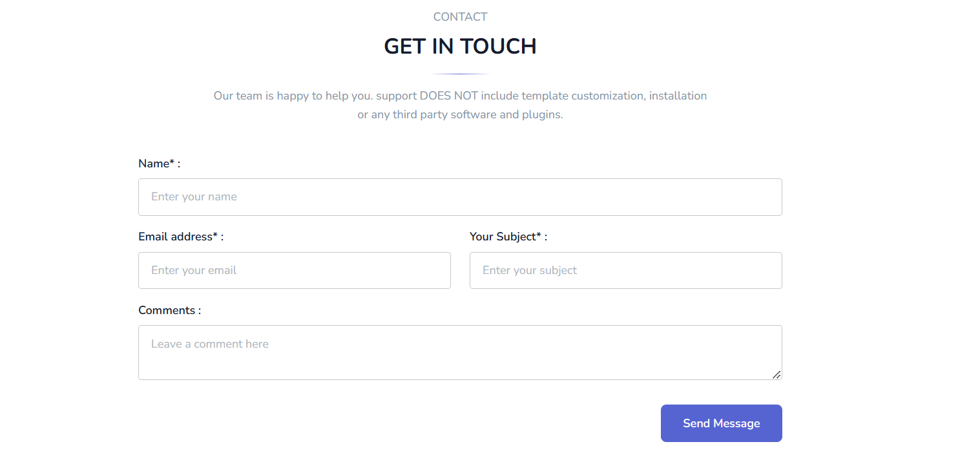
Task: Click the 'third party software and plugins' line
Action: coord(460,115)
